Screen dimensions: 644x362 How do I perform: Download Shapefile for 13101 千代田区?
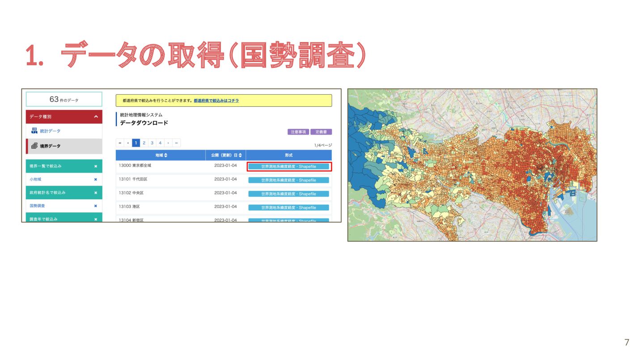coord(289,180)
